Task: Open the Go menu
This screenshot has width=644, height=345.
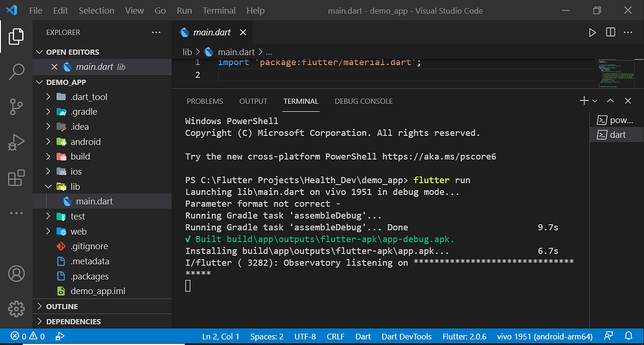Action: pyautogui.click(x=160, y=11)
